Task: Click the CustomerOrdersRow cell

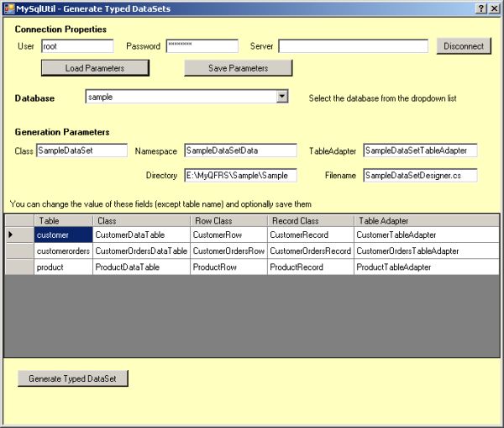Action: (x=228, y=251)
